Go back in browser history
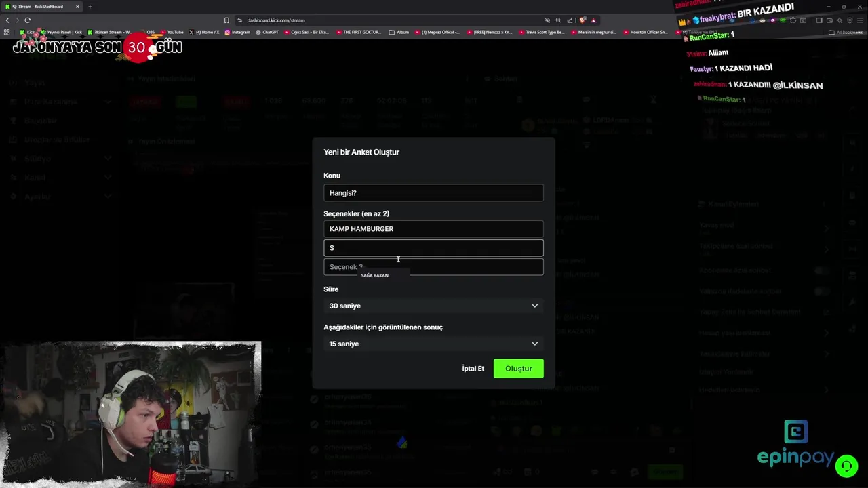The height and width of the screenshot is (488, 868). tap(7, 20)
